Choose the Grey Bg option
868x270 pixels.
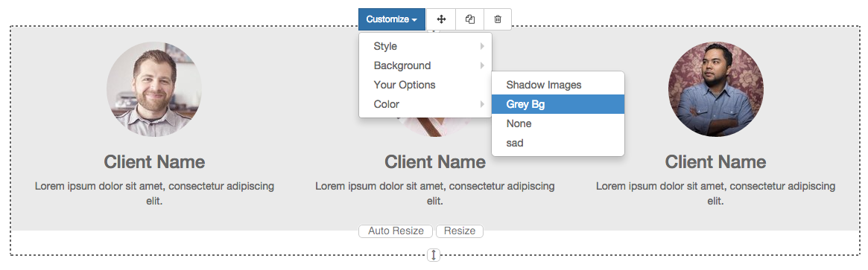tap(558, 104)
